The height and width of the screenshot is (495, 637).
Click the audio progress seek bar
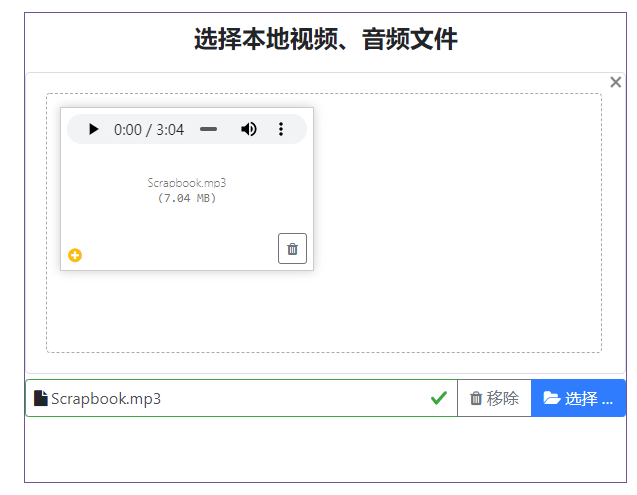point(208,129)
